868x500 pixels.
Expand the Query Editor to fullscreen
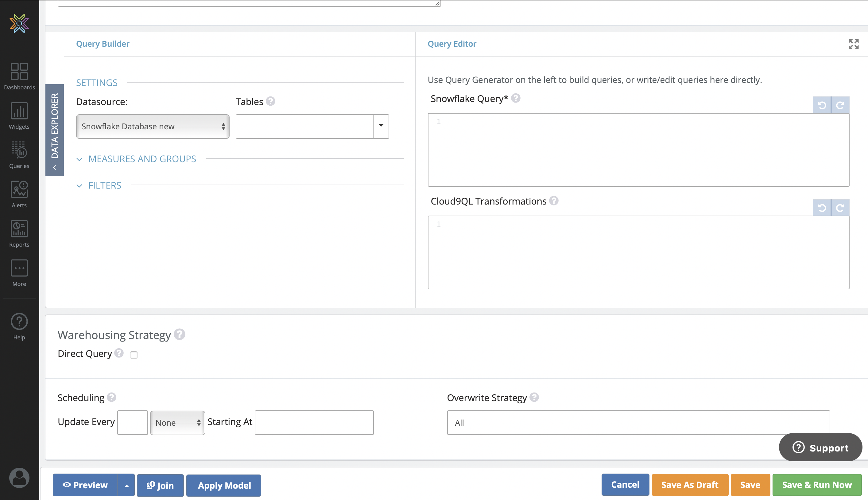(x=853, y=44)
